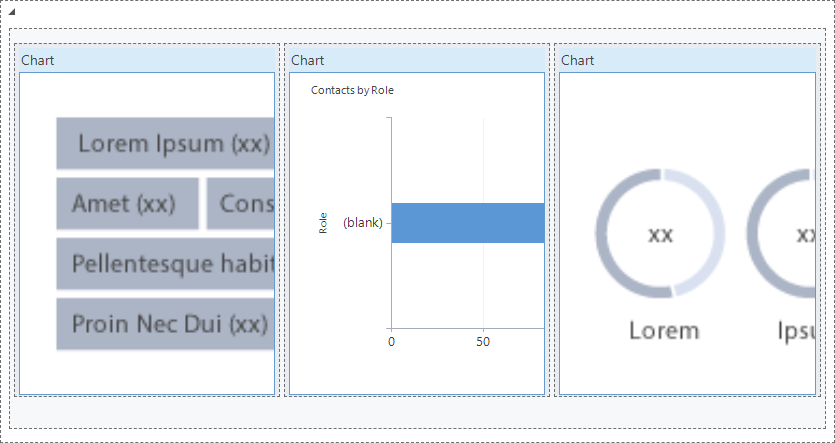This screenshot has width=835, height=443.
Task: Collapse the section using the top-left triangle
Action: click(x=12, y=12)
